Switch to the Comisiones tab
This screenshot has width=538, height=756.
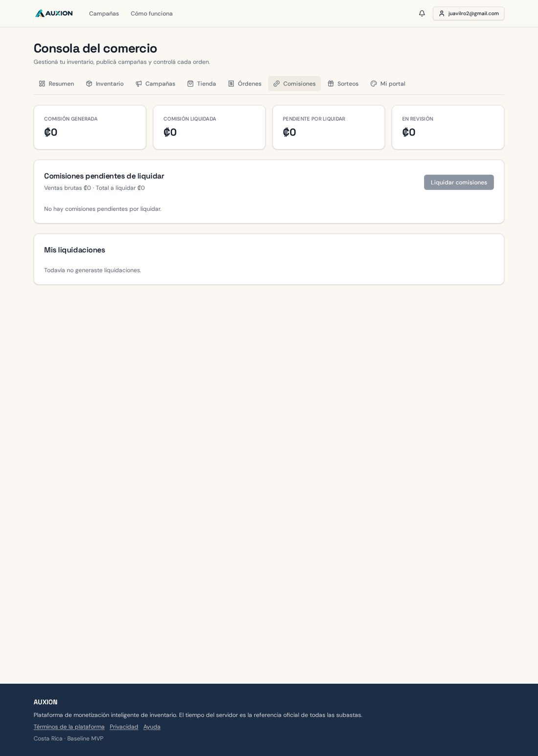[294, 84]
